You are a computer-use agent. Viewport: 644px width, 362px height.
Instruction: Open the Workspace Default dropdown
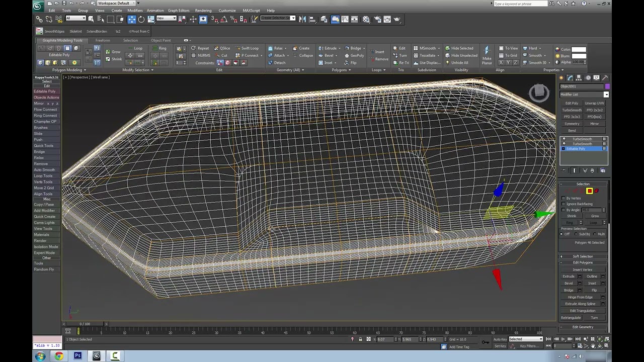(116, 3)
